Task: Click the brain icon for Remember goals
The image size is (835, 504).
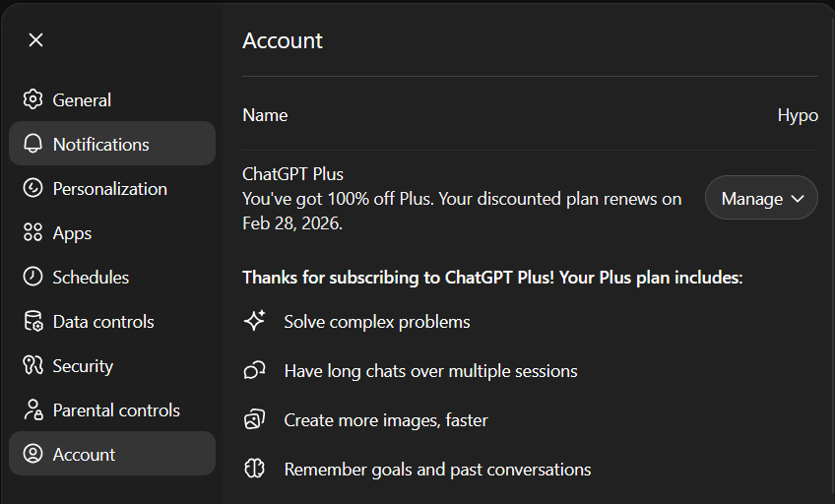Action: (254, 469)
